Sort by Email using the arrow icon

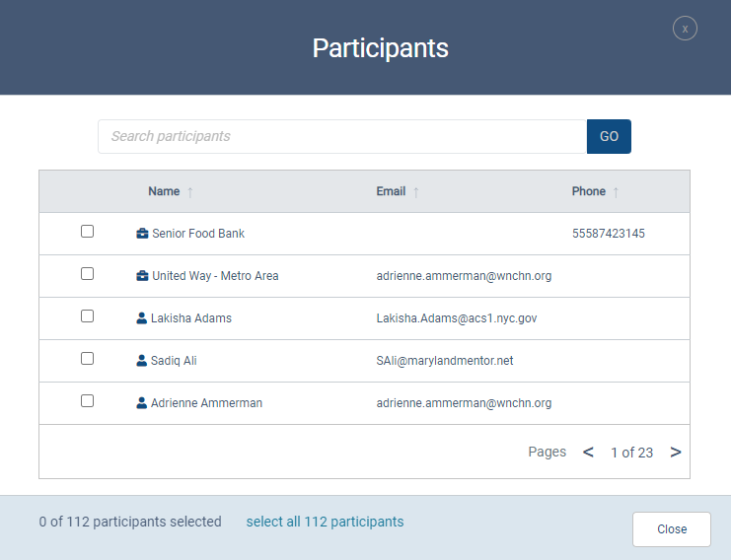click(x=416, y=192)
